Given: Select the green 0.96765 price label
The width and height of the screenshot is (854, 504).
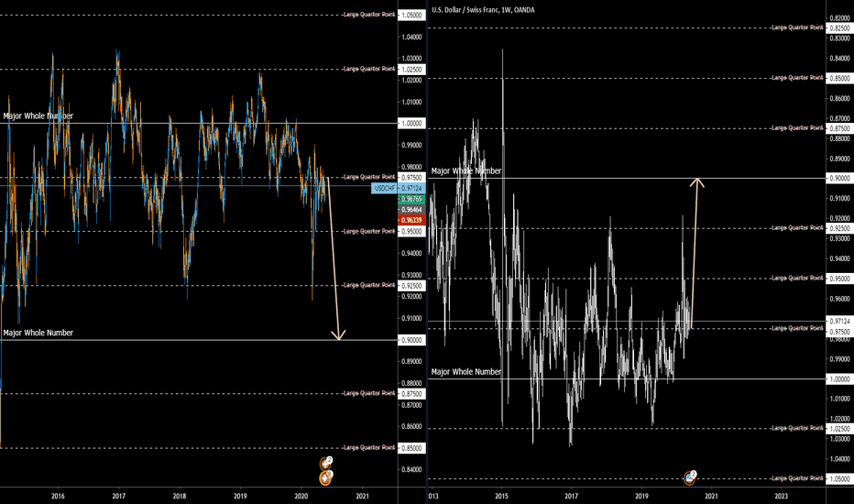Looking at the screenshot, I should point(411,199).
